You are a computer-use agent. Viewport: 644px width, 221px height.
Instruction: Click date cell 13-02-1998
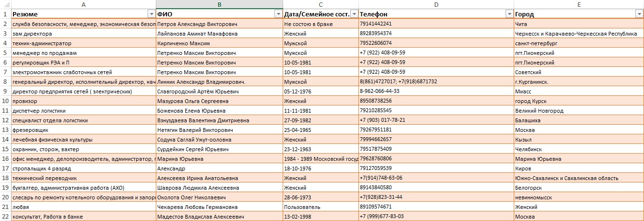(x=321, y=217)
